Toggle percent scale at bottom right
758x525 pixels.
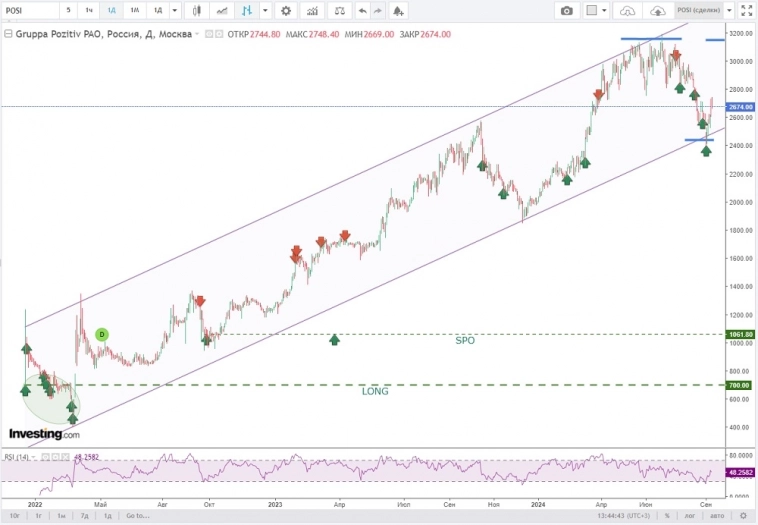[666, 515]
